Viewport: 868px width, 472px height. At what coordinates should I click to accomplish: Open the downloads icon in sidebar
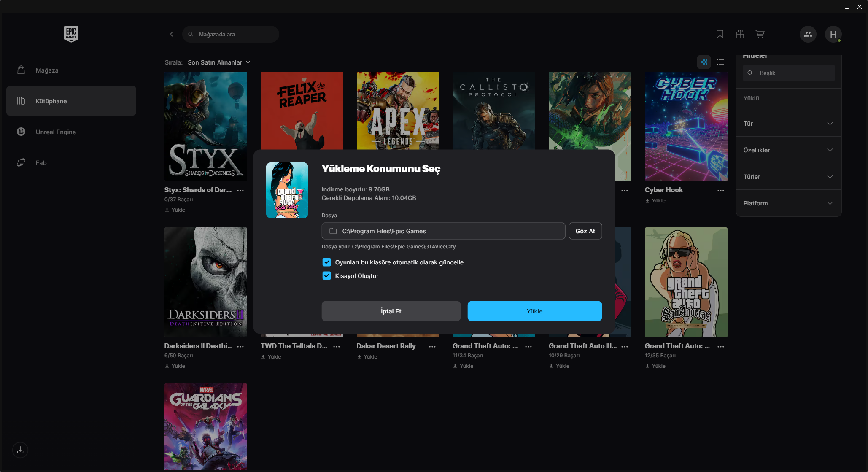(x=20, y=450)
